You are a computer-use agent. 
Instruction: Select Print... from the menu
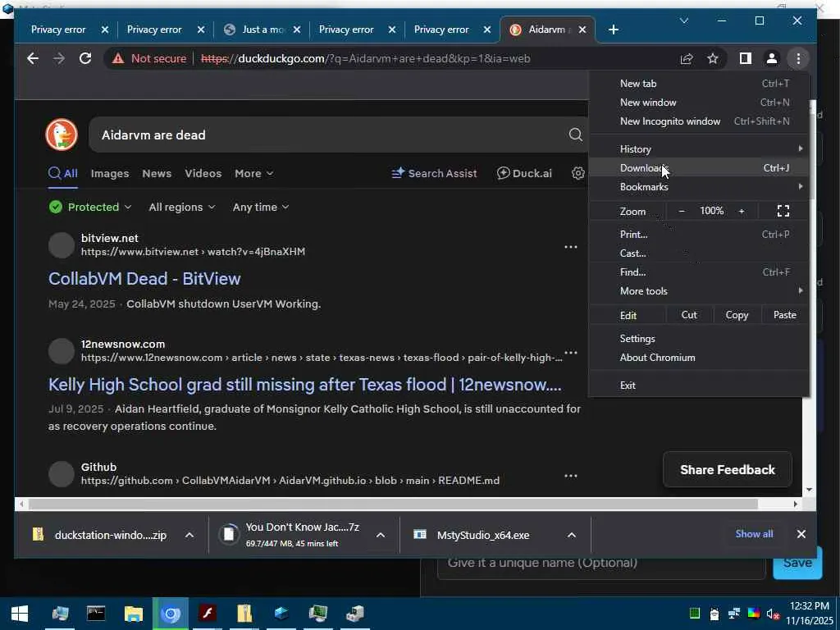pos(699,234)
